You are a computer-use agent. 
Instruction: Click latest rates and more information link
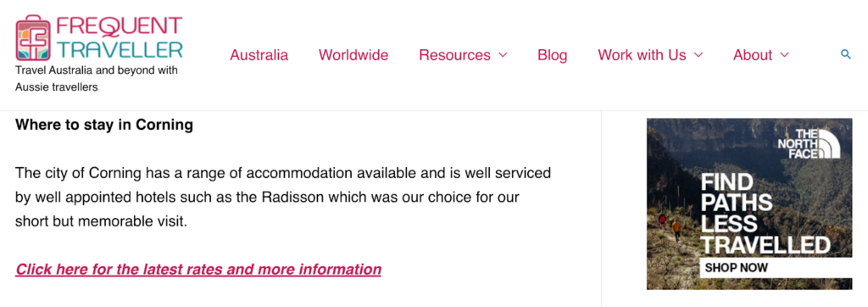tap(198, 270)
